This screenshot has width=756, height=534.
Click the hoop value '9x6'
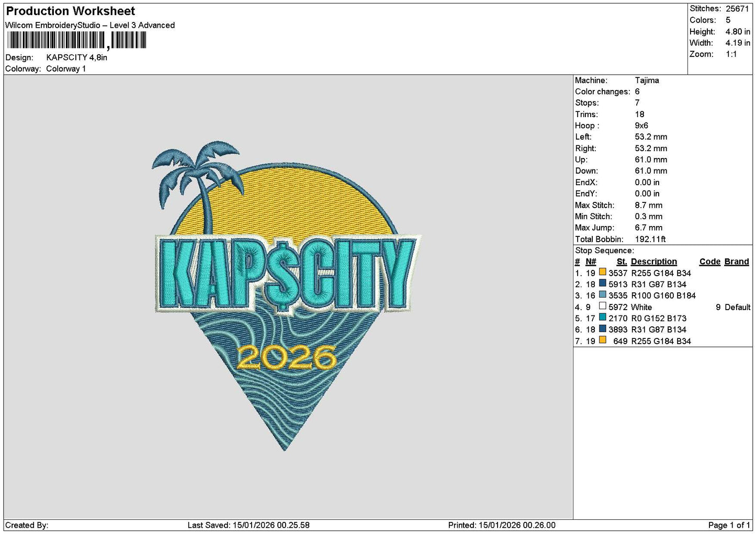tap(641, 126)
